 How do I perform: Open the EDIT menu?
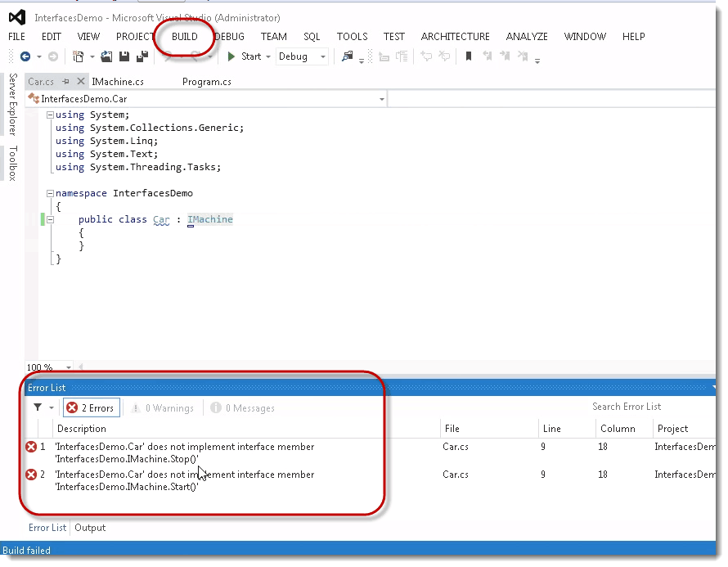pyautogui.click(x=51, y=37)
